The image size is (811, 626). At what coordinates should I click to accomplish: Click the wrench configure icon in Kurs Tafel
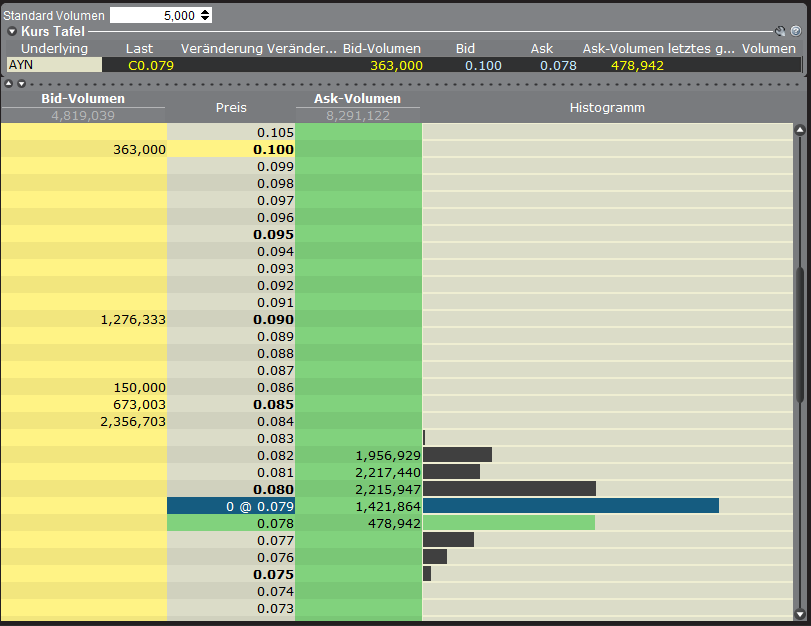click(x=780, y=31)
